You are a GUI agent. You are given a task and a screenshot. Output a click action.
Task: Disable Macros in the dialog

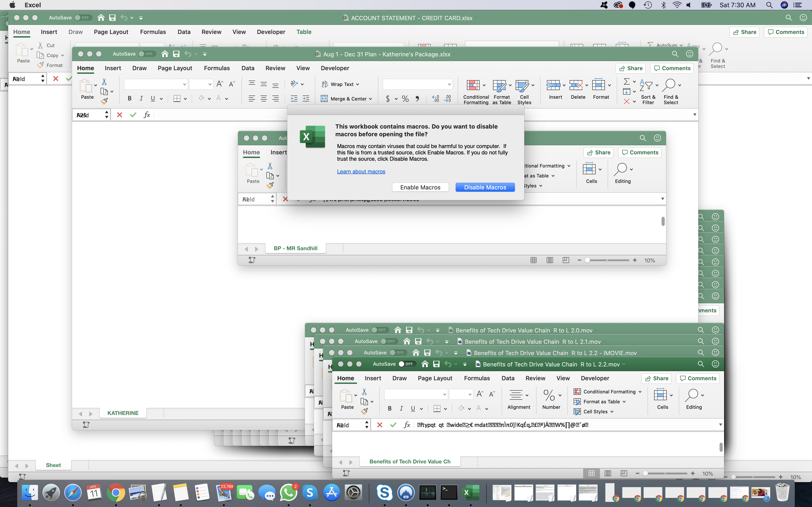(485, 187)
